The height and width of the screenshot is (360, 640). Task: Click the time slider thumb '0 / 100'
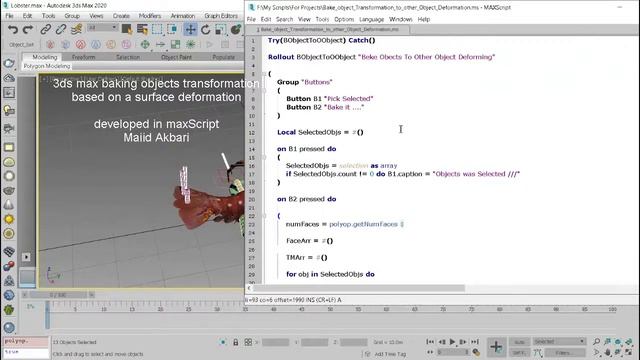[x=58, y=294]
